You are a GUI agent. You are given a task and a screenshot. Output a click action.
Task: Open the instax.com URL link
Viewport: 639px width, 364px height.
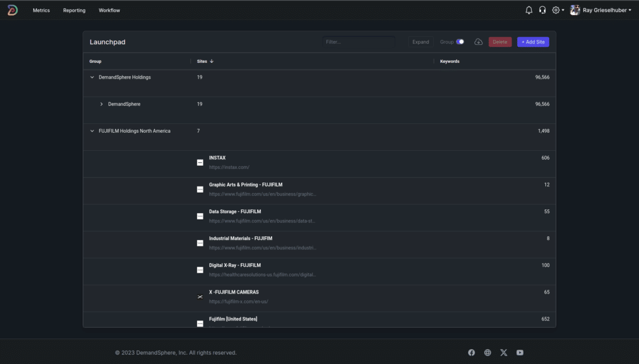pos(229,167)
